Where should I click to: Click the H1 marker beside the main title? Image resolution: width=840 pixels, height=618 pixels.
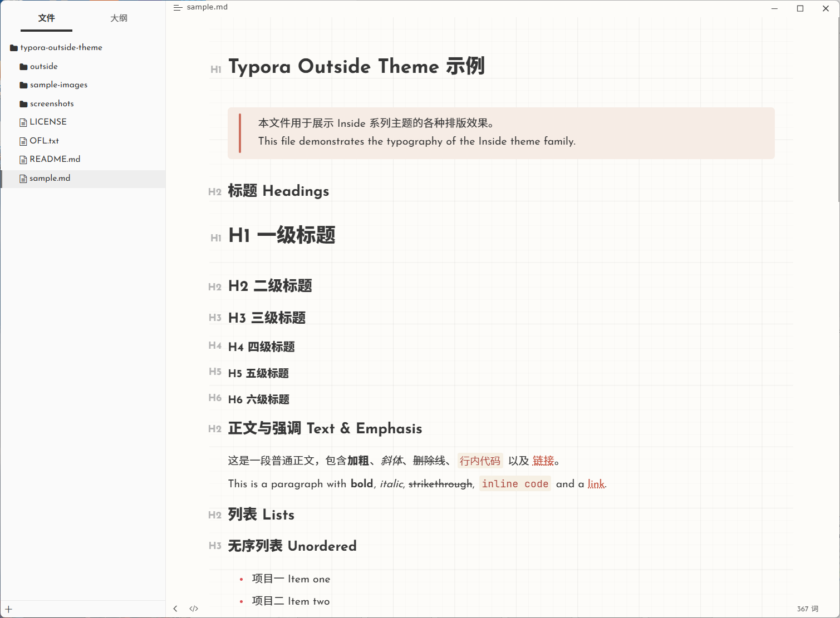[216, 70]
